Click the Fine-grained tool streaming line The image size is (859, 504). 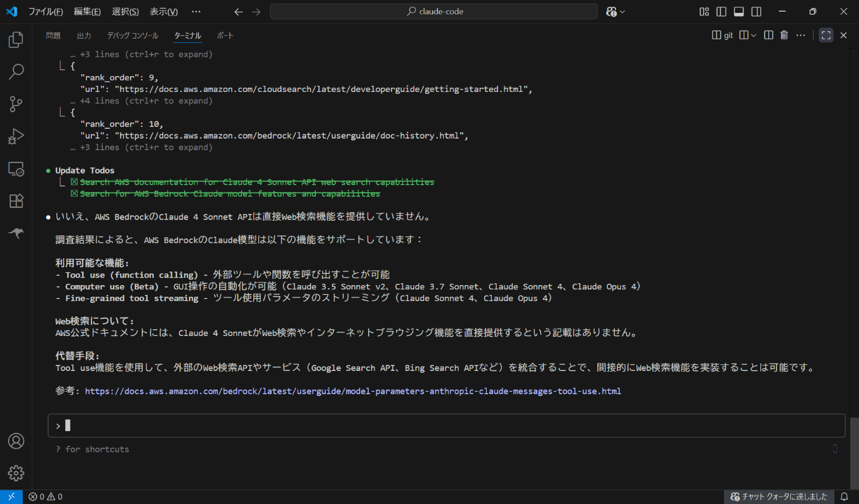click(304, 298)
